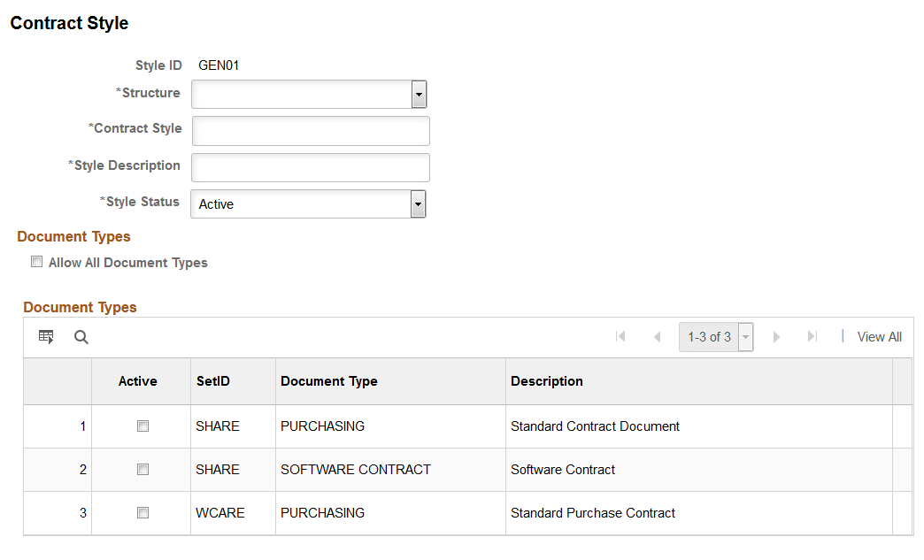Click into the Contract Style text field
This screenshot has height=560, width=924.
pyautogui.click(x=311, y=131)
